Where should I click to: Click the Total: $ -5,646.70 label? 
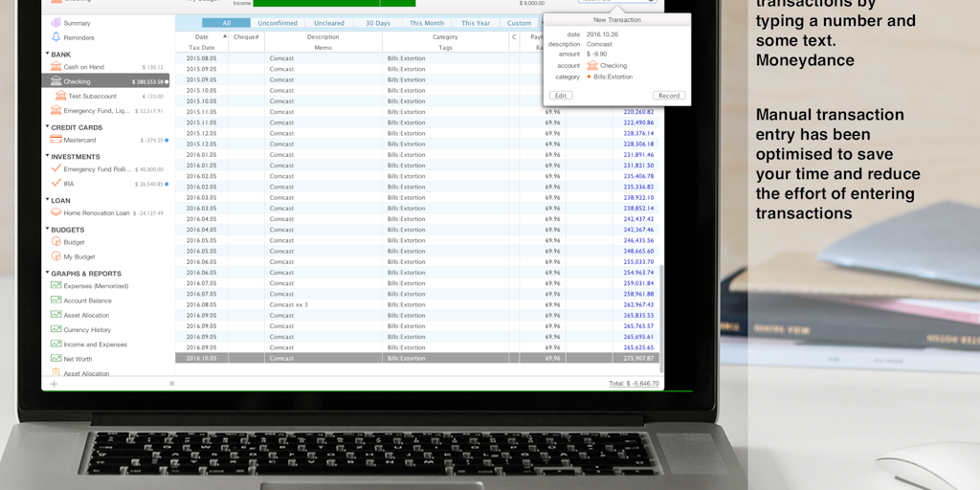tap(634, 384)
